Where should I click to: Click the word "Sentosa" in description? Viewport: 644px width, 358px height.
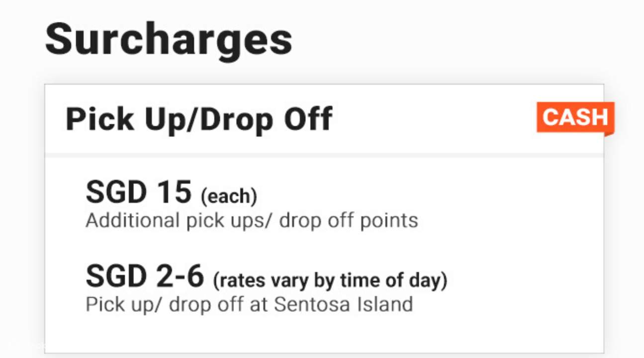pos(305,304)
